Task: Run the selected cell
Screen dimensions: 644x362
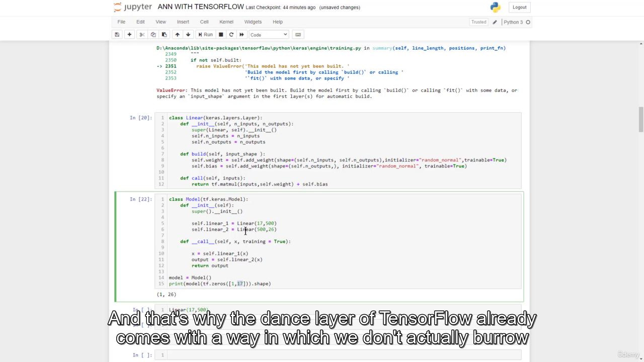Action: click(x=205, y=35)
